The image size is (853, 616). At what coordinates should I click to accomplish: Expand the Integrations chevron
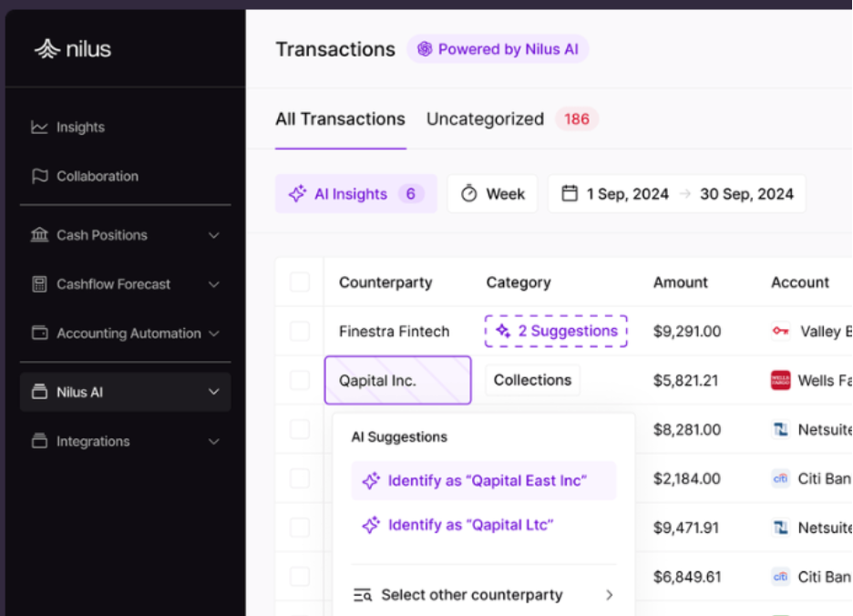(x=214, y=441)
